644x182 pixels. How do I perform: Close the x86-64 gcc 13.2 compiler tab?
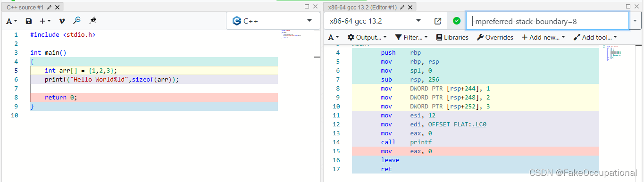tap(410, 8)
